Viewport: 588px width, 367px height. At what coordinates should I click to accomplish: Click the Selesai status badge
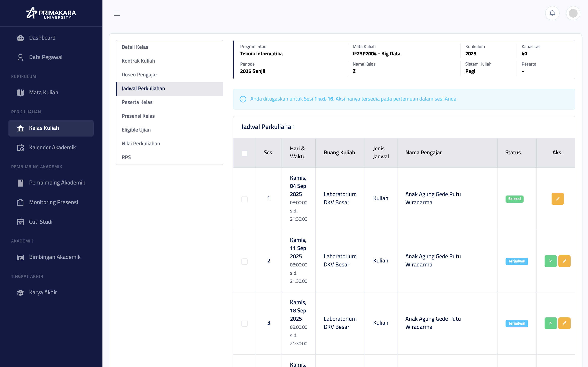coord(514,199)
